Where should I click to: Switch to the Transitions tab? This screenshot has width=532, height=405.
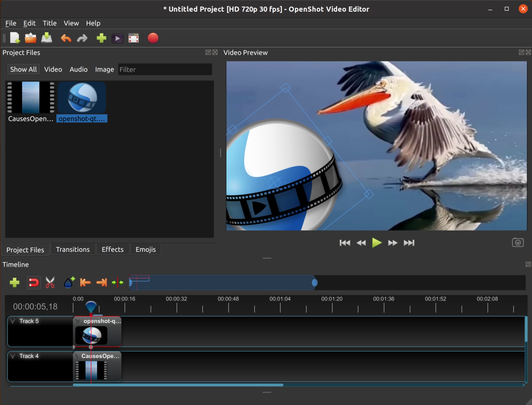[73, 249]
